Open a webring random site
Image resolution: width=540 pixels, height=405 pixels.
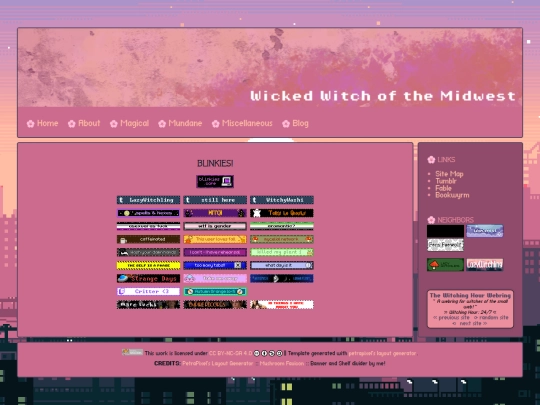point(491,318)
